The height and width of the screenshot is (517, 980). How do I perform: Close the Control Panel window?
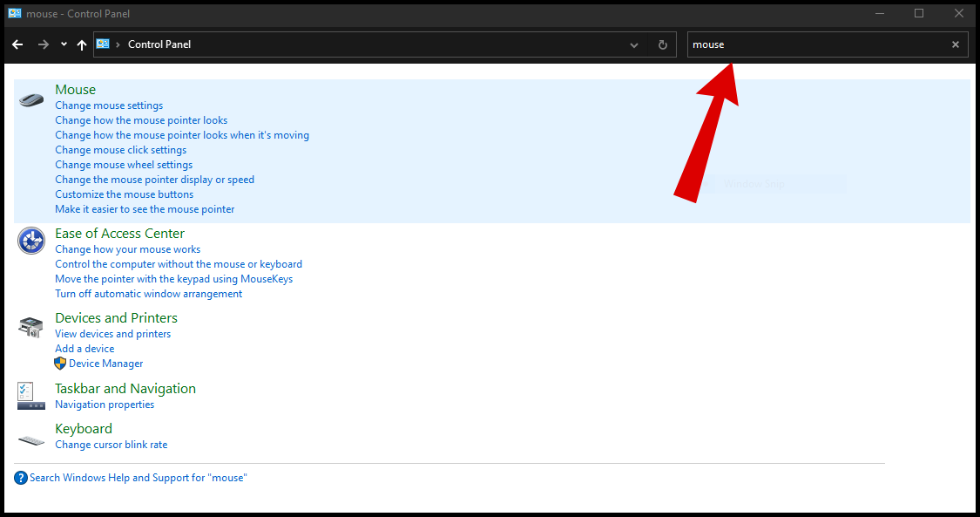coord(959,13)
